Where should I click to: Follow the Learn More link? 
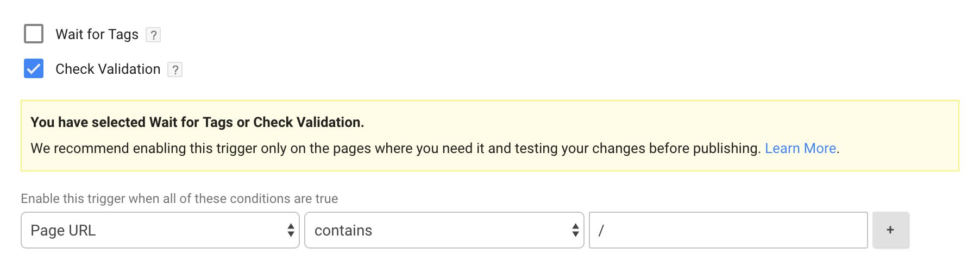(x=800, y=148)
